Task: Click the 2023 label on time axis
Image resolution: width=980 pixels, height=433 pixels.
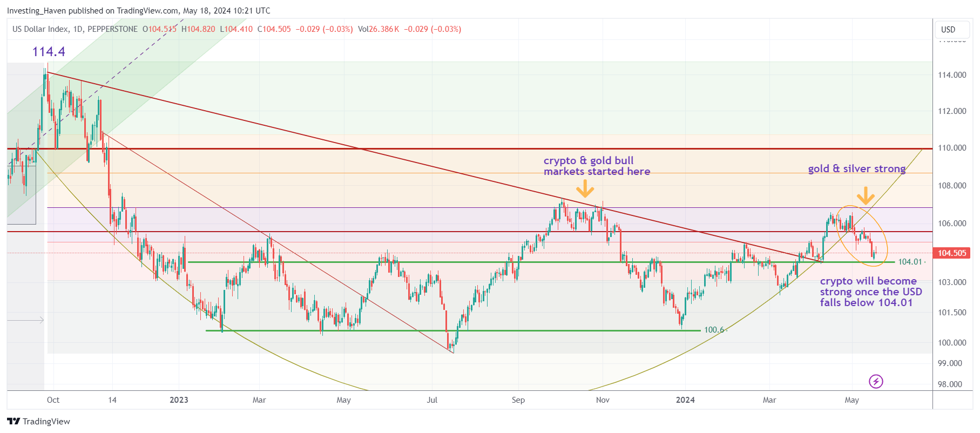Action: click(179, 400)
